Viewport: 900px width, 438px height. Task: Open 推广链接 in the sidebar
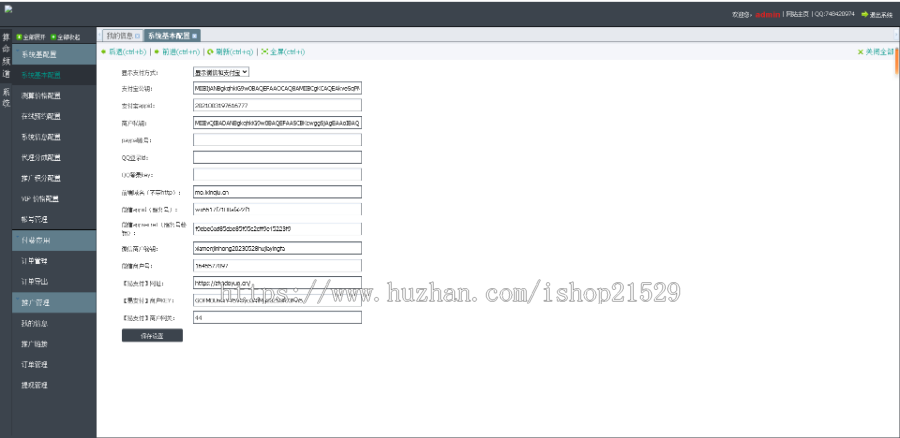(x=54, y=344)
